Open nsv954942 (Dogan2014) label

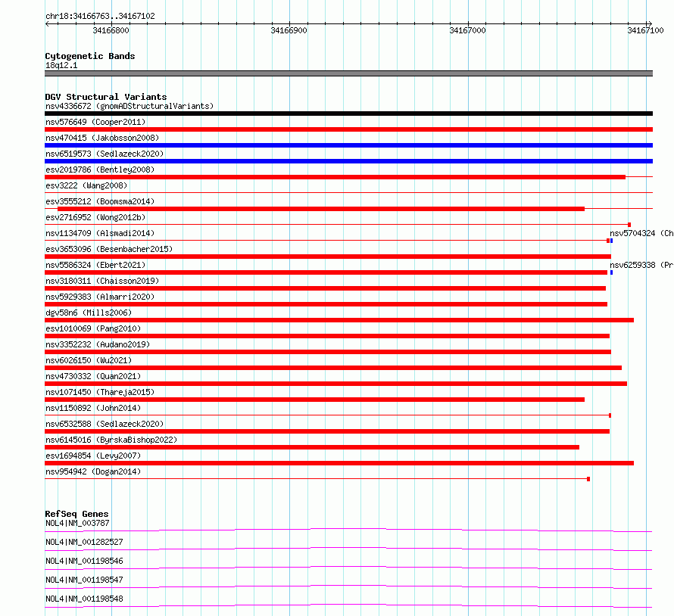(x=93, y=471)
